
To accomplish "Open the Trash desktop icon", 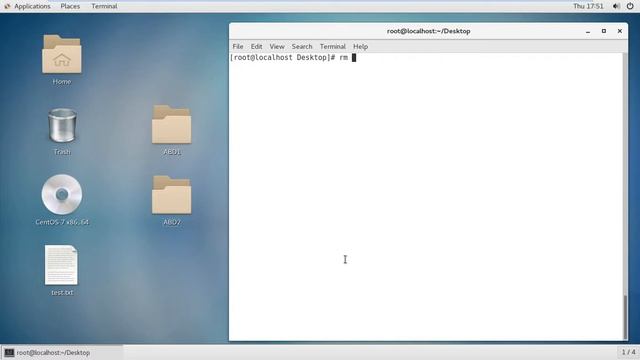I will coord(62,125).
